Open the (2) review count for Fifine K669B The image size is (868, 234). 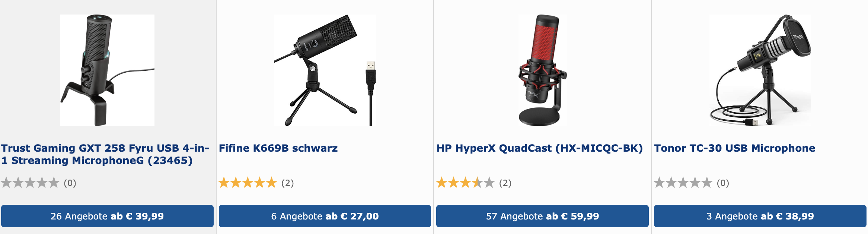[x=287, y=183]
